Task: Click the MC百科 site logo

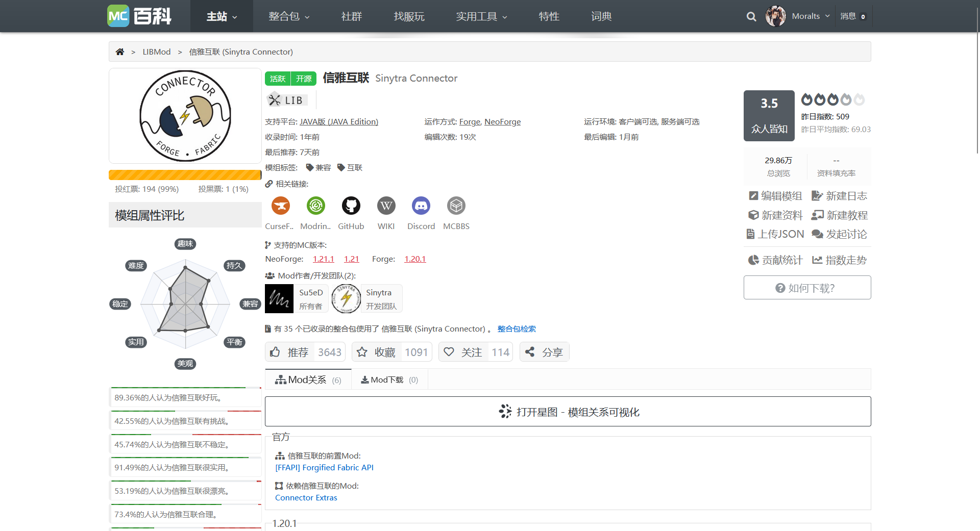Action: (x=139, y=16)
